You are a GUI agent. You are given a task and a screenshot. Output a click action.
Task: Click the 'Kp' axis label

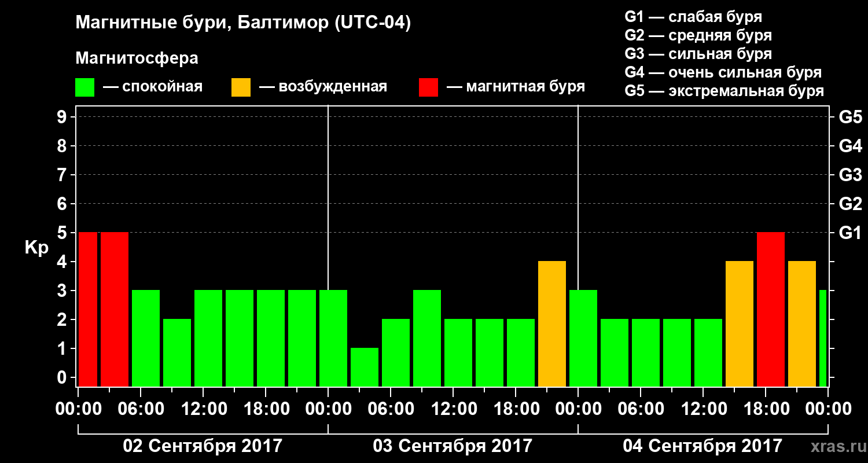[36, 247]
